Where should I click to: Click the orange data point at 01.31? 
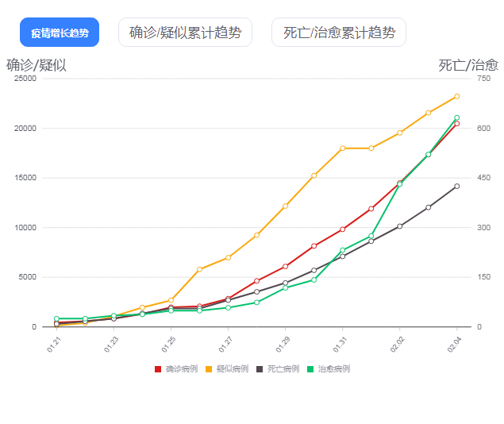pyautogui.click(x=343, y=148)
